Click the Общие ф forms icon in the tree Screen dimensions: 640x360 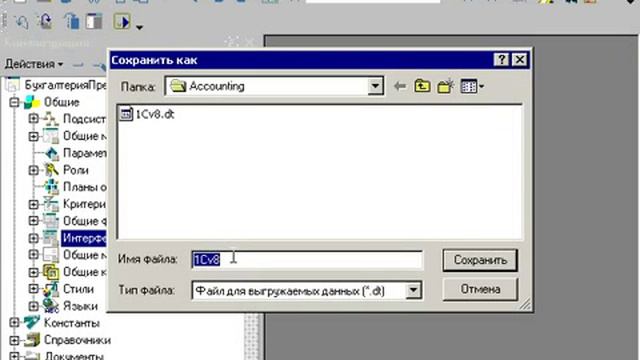pos(51,221)
